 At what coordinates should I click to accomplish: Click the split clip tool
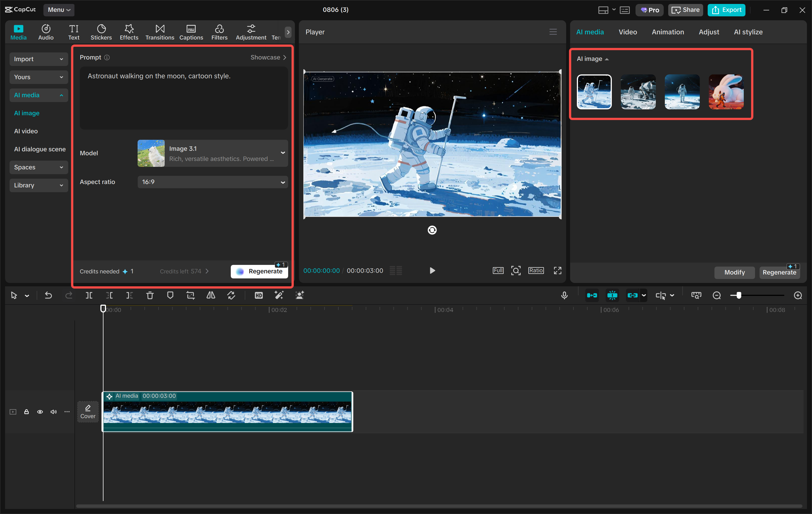(x=89, y=295)
